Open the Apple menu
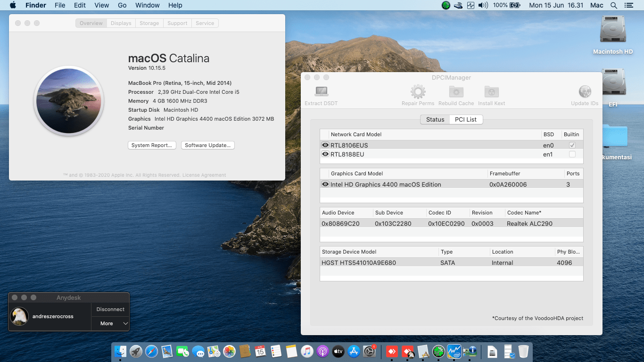 coord(13,5)
